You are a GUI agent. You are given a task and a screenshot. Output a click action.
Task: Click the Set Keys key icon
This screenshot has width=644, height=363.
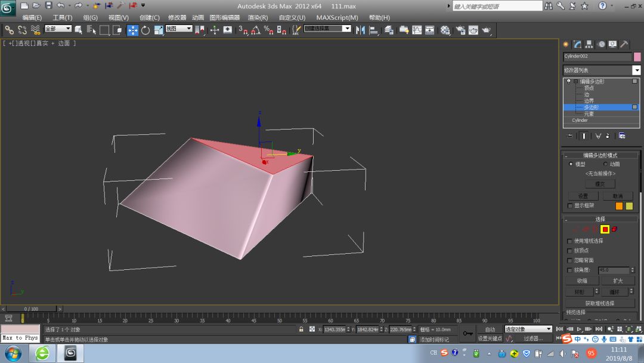468,333
